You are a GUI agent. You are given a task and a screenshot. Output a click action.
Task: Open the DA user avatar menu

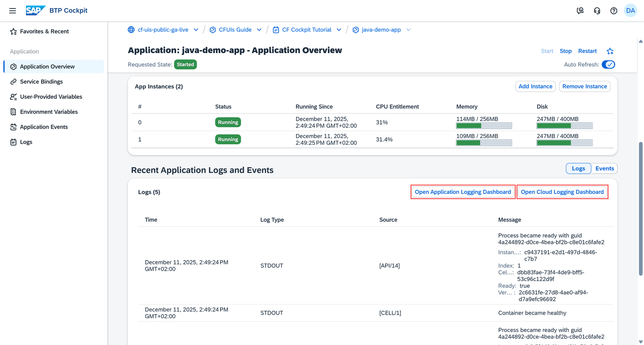[631, 11]
